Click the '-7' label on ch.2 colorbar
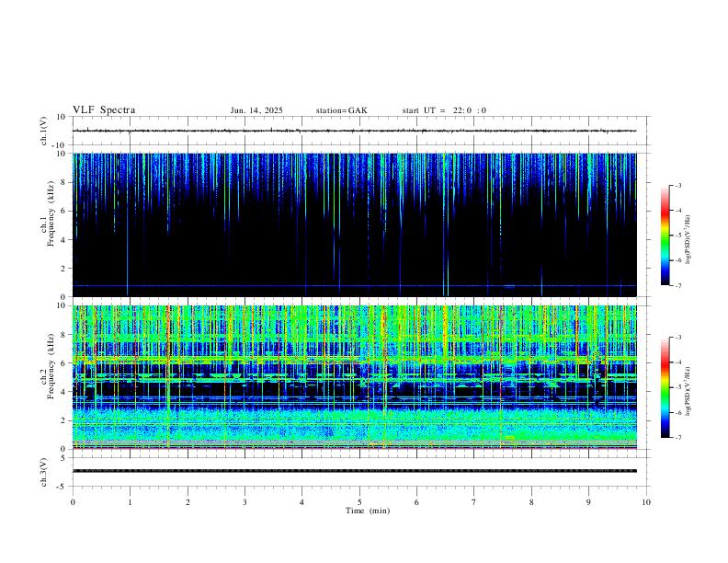The height and width of the screenshot is (563, 728). coord(677,438)
